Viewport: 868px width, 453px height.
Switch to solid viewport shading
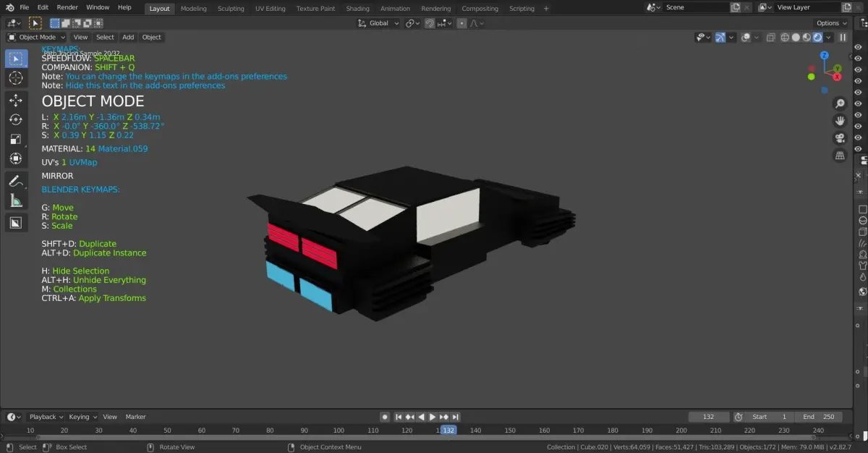796,38
